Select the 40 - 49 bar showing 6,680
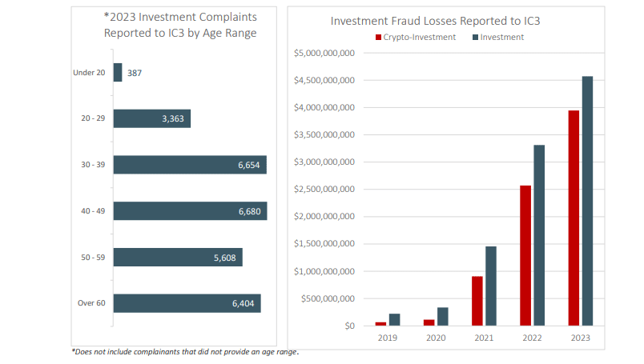The height and width of the screenshot is (364, 644). point(190,211)
